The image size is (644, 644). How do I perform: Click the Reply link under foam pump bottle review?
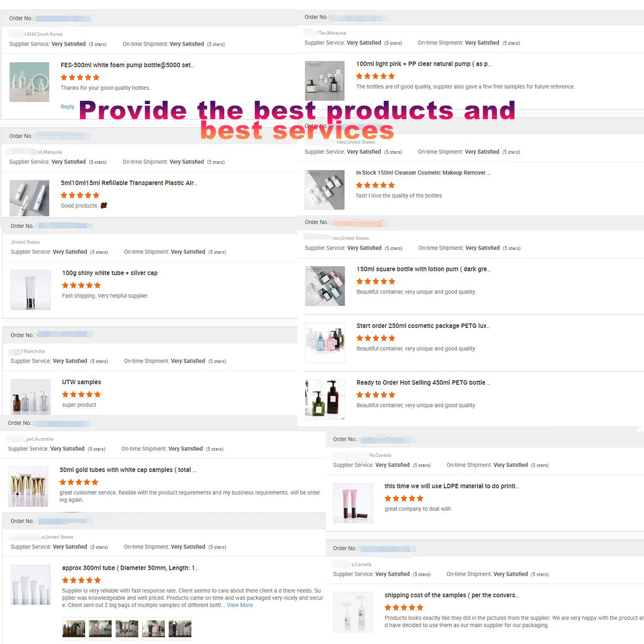68,107
